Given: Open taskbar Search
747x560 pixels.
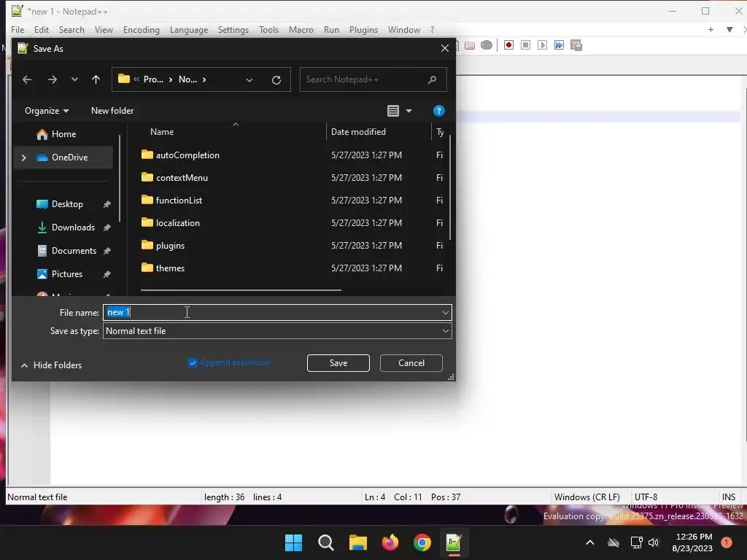Looking at the screenshot, I should click(326, 542).
